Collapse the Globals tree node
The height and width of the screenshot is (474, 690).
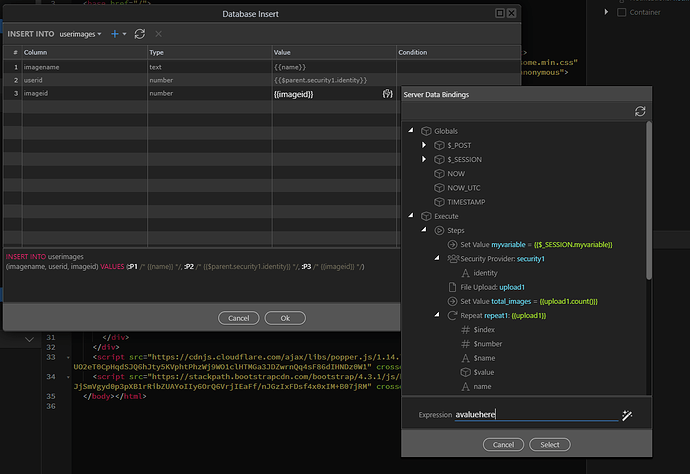coord(411,130)
